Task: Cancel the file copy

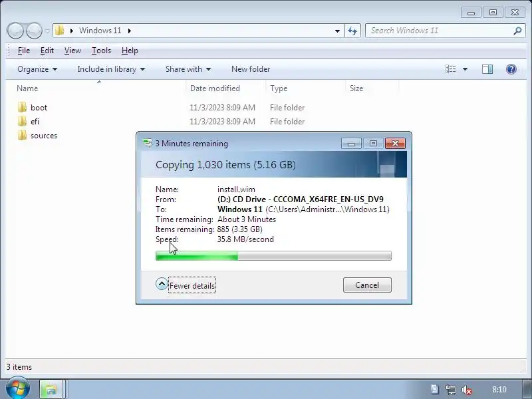Action: pyautogui.click(x=367, y=285)
